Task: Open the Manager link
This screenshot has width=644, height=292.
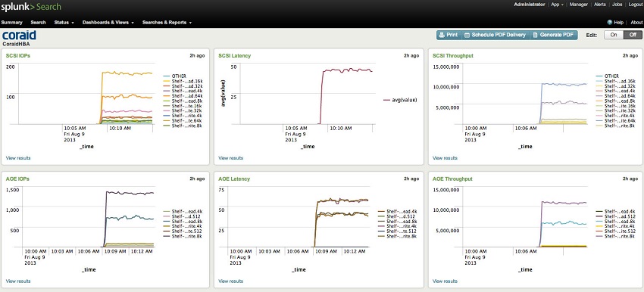Action: coord(578,5)
